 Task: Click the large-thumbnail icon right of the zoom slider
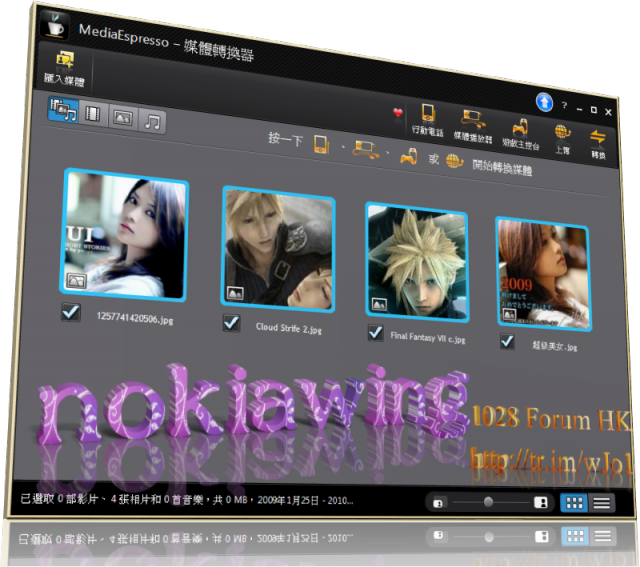[x=541, y=503]
